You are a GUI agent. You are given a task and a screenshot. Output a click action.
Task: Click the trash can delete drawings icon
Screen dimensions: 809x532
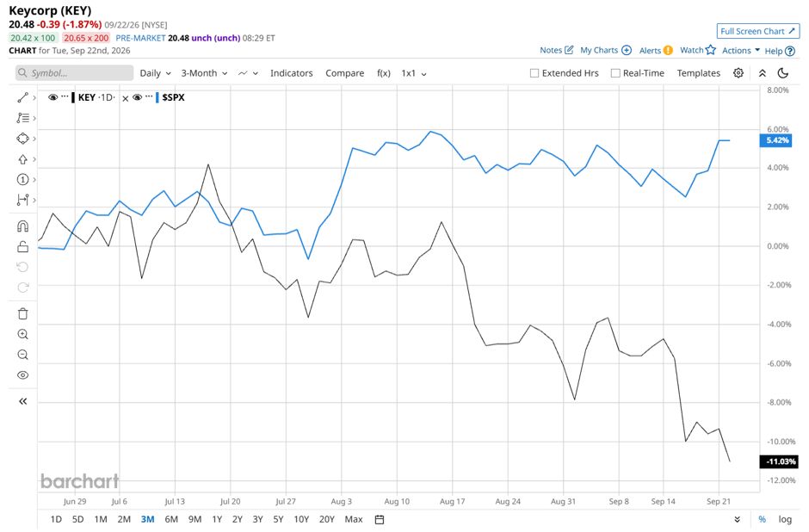[22, 313]
